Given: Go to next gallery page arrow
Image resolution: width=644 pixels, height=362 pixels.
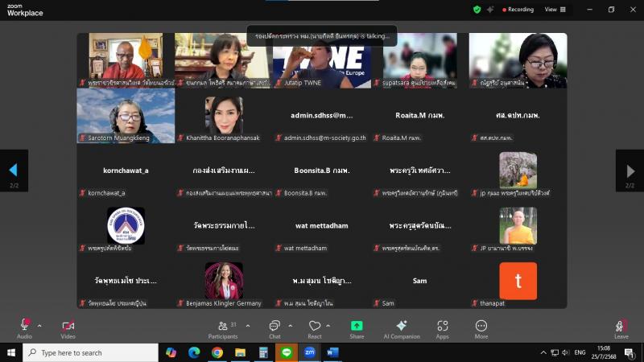Looking at the screenshot, I should point(630,171).
